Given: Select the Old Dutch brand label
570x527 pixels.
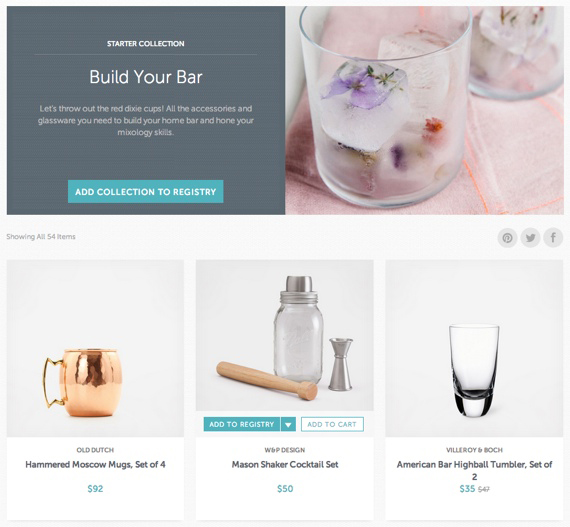Looking at the screenshot, I should coord(95,450).
